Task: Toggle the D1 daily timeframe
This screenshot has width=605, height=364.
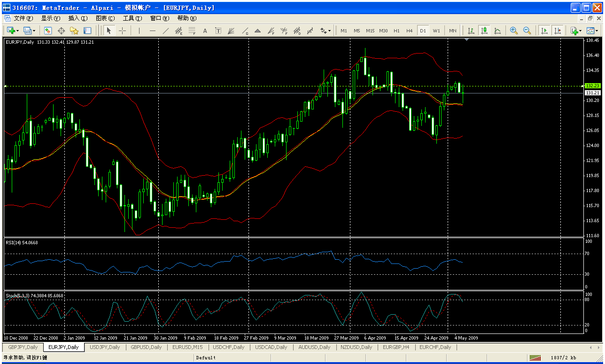Action: point(423,31)
